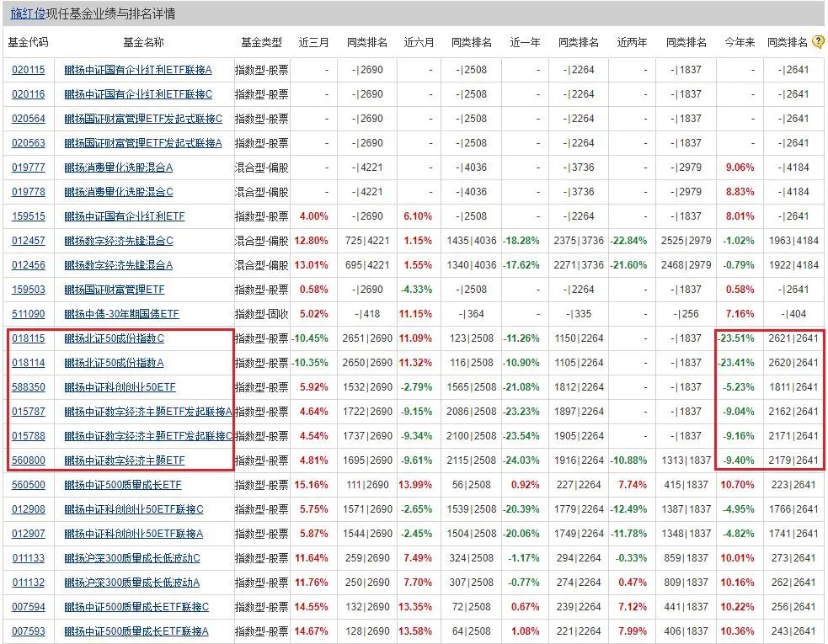Open fund code 011133 link
The image size is (828, 644).
pyautogui.click(x=29, y=558)
